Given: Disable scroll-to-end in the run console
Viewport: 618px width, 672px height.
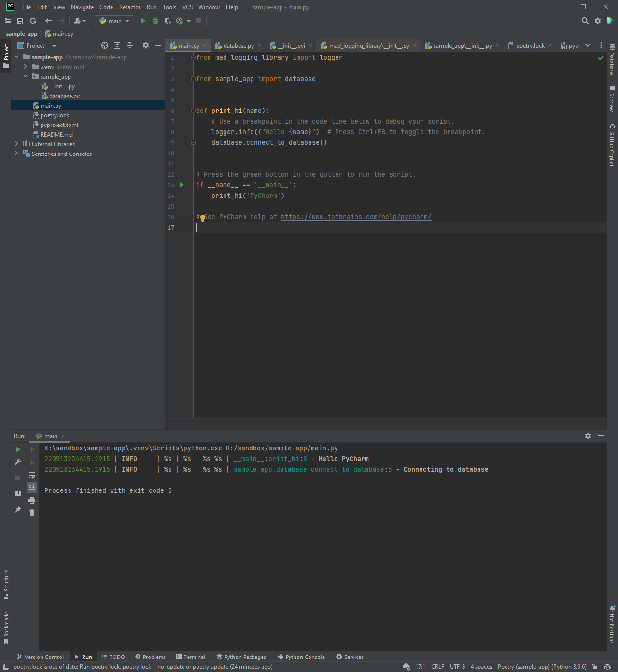Looking at the screenshot, I should (x=31, y=487).
